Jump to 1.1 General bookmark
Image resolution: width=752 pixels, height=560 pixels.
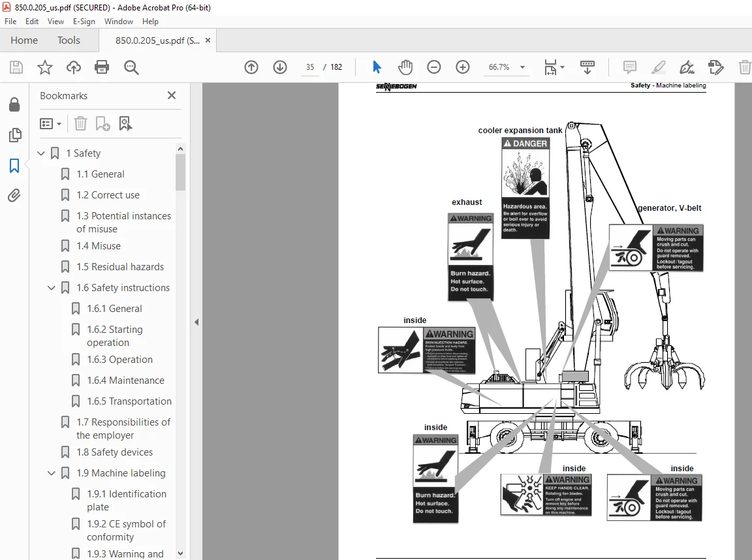[x=101, y=174]
